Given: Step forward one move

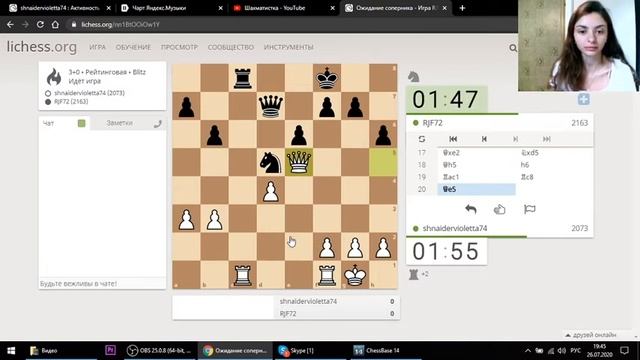Looking at the screenshot, I should (516, 139).
